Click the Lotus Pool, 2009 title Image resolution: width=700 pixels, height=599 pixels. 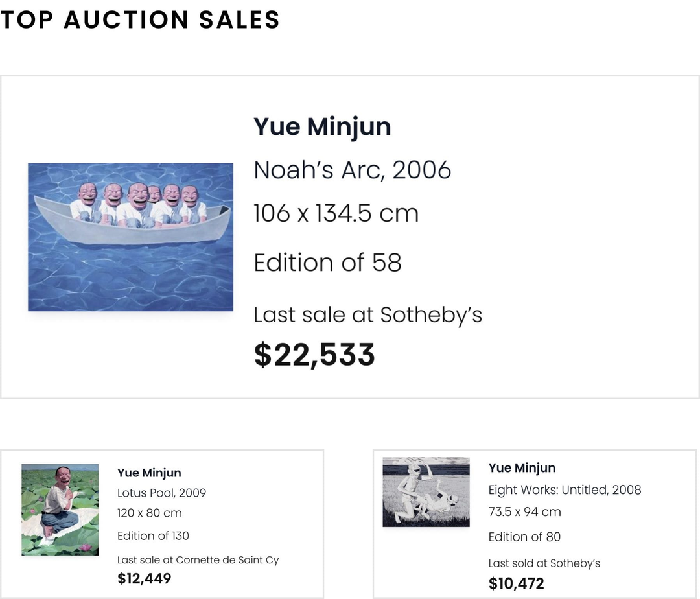(161, 493)
